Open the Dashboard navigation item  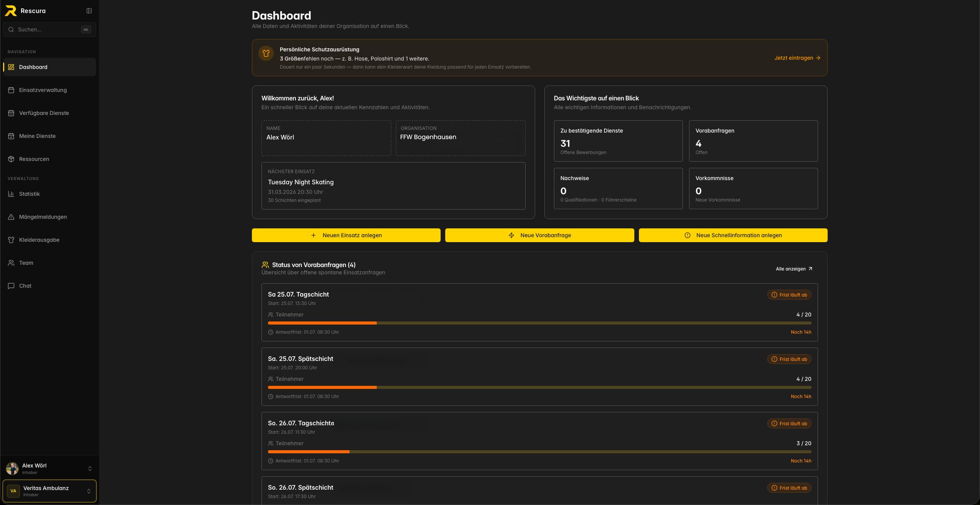[49, 67]
